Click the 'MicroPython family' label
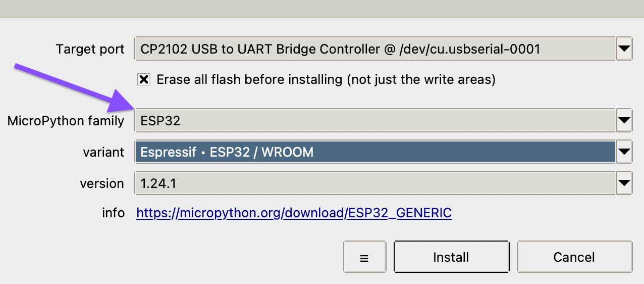 click(x=66, y=121)
